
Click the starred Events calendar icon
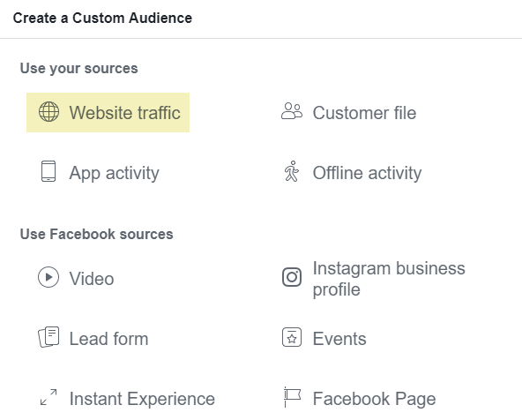(292, 337)
